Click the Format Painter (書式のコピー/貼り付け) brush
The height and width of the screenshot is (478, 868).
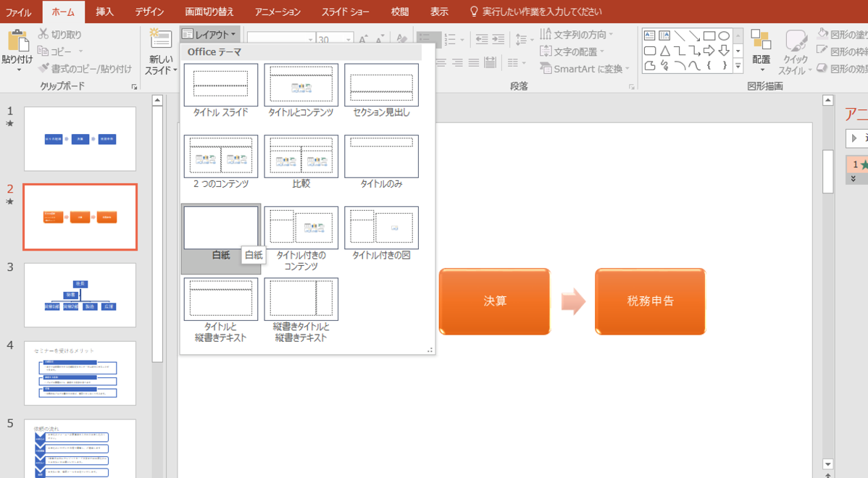[x=43, y=68]
